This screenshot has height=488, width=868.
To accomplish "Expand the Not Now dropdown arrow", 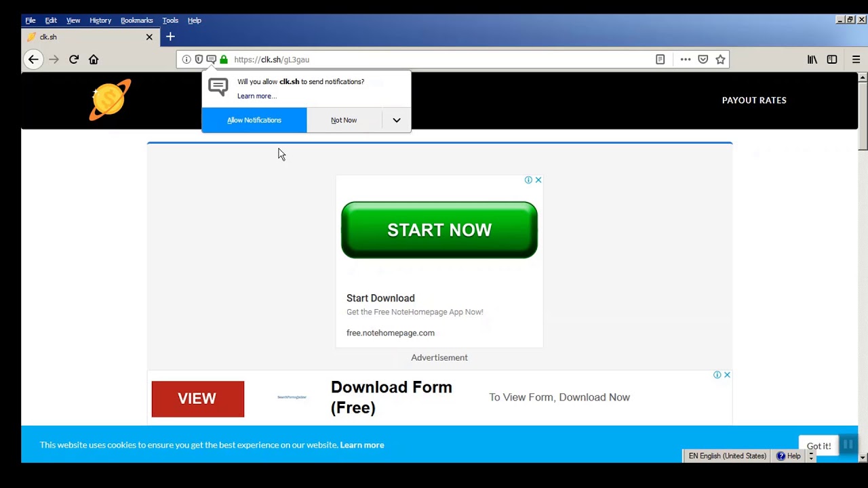I will [397, 121].
